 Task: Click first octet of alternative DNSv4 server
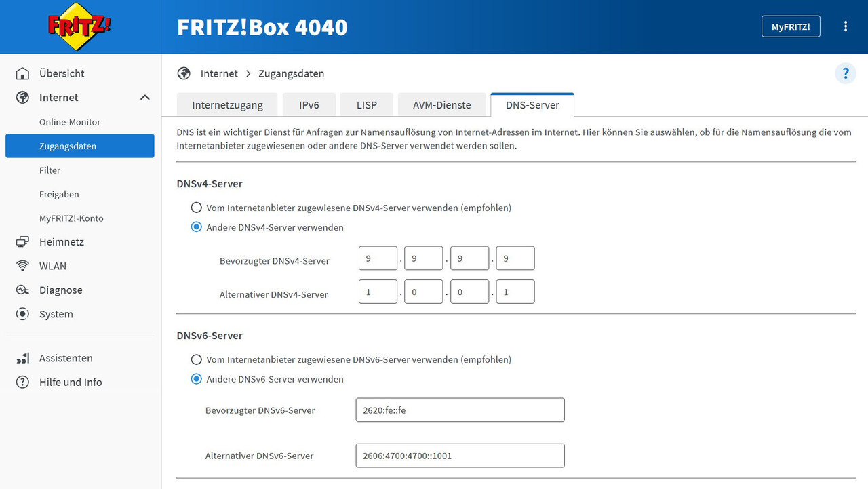click(x=378, y=292)
